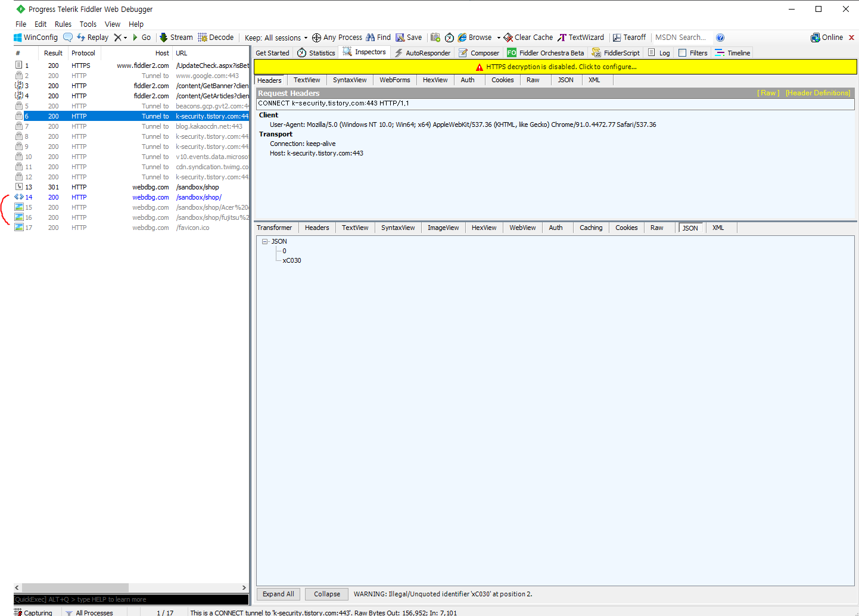Enable the Filters checkbox tab
The height and width of the screenshot is (616, 859).
click(x=693, y=53)
